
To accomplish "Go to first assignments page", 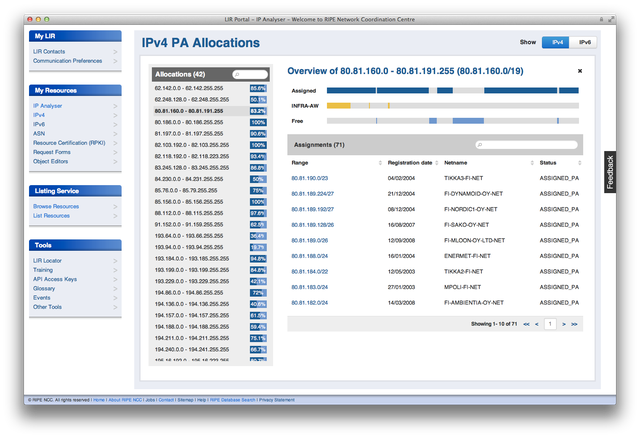I will [x=526, y=324].
